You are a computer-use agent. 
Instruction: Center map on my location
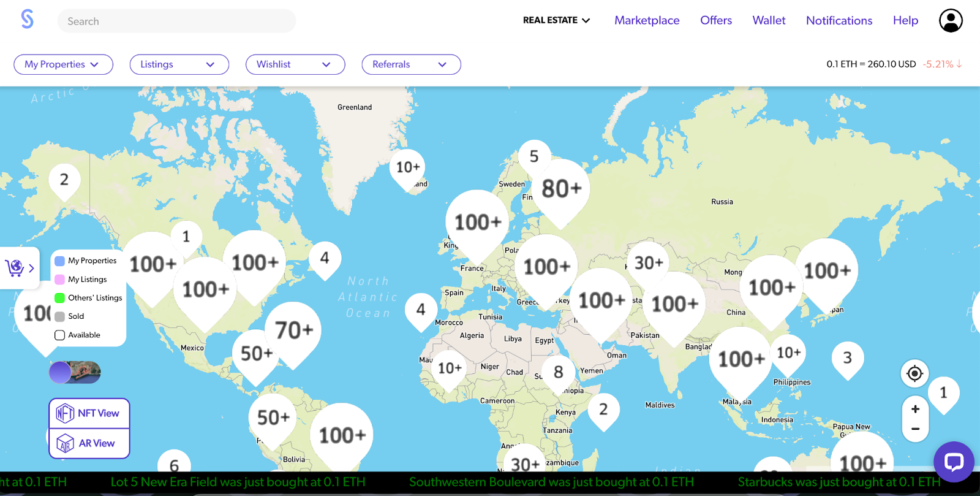pyautogui.click(x=914, y=373)
